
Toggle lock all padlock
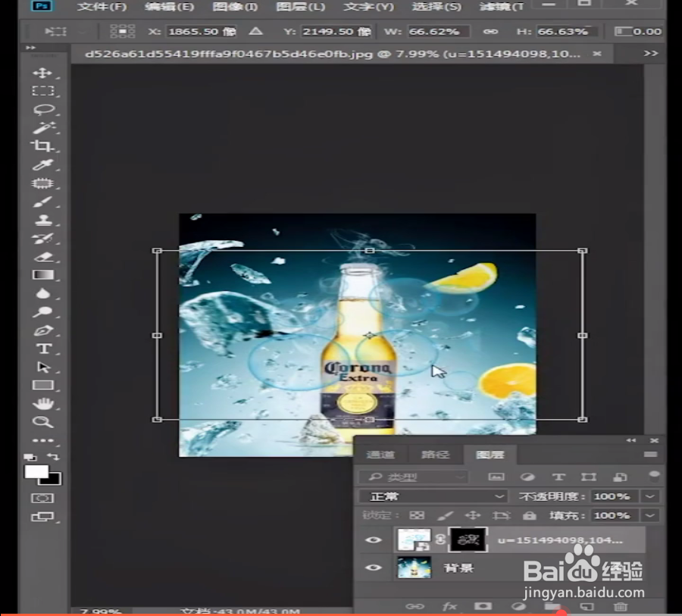coord(530,515)
